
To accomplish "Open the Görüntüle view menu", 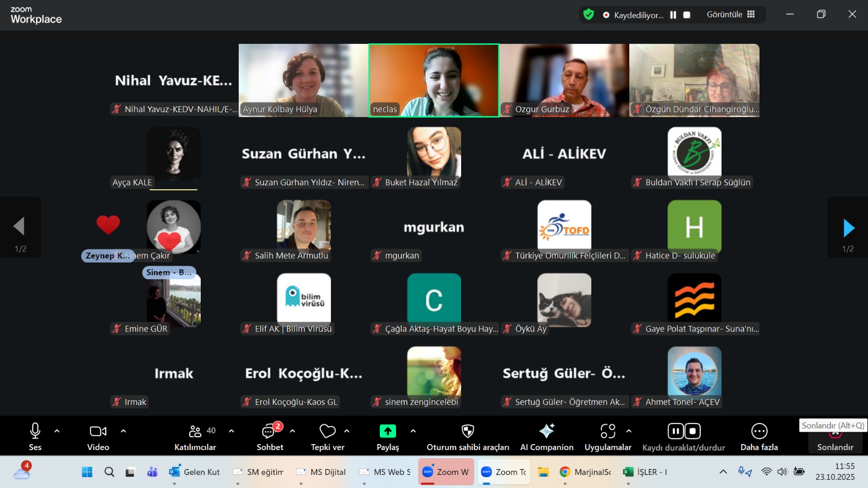I will (730, 15).
